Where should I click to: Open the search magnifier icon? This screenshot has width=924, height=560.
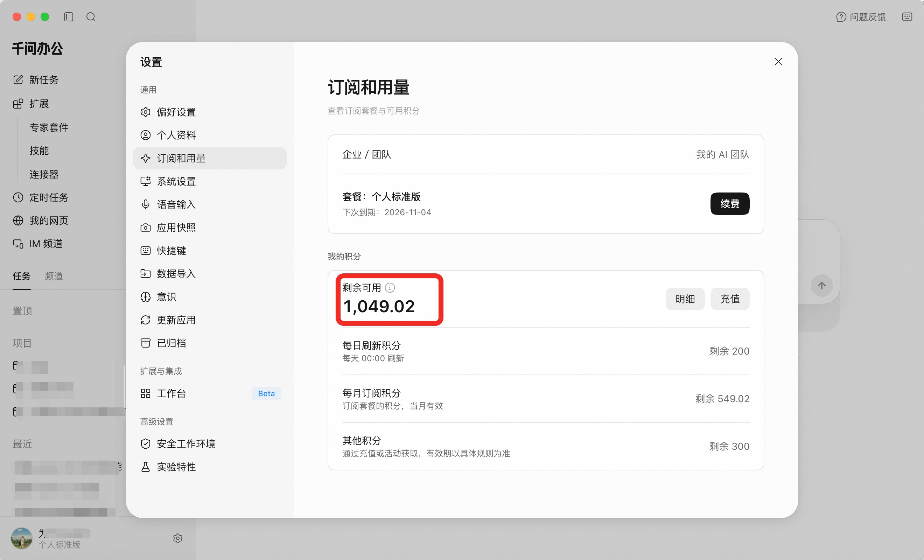[x=91, y=17]
